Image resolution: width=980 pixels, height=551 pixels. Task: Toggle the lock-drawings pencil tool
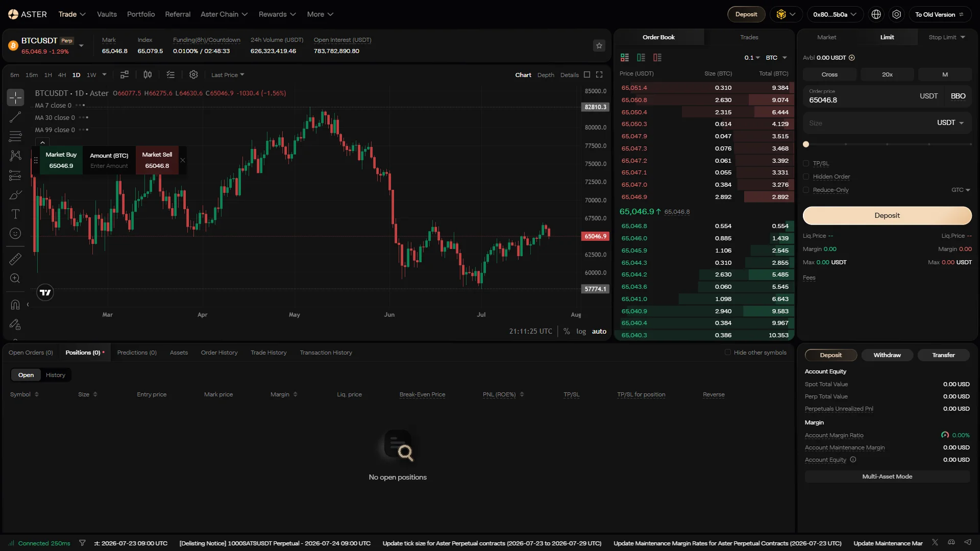(15, 324)
